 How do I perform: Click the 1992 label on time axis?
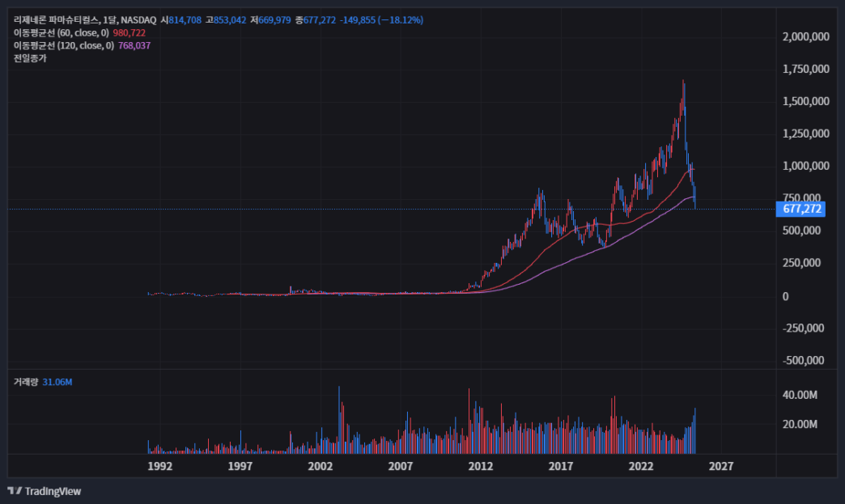pyautogui.click(x=159, y=466)
